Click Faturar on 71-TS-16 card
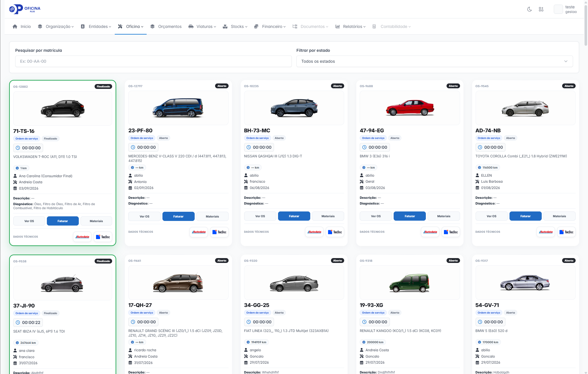Screen dimensions: 588x374 63,221
